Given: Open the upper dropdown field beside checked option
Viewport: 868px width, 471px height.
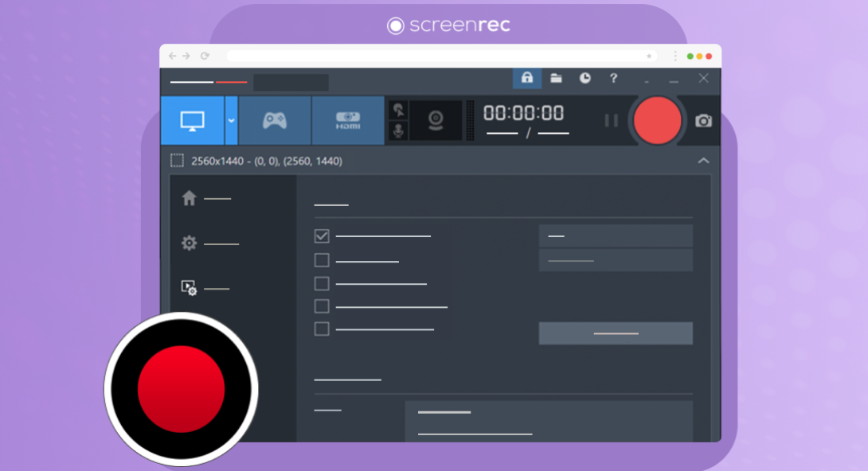Looking at the screenshot, I should tap(616, 236).
